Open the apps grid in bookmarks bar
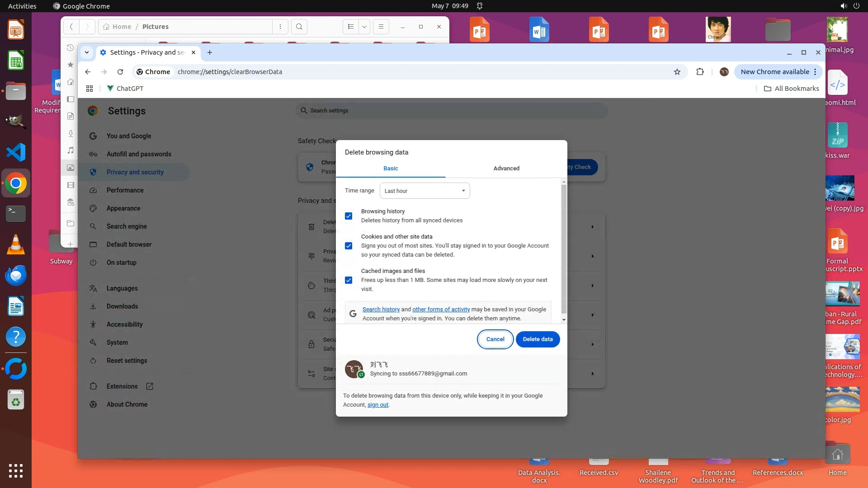This screenshot has height=488, width=868. tap(90, 89)
